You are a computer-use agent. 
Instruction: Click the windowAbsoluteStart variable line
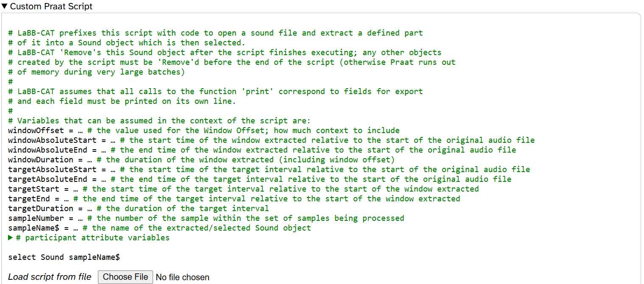tap(271, 140)
